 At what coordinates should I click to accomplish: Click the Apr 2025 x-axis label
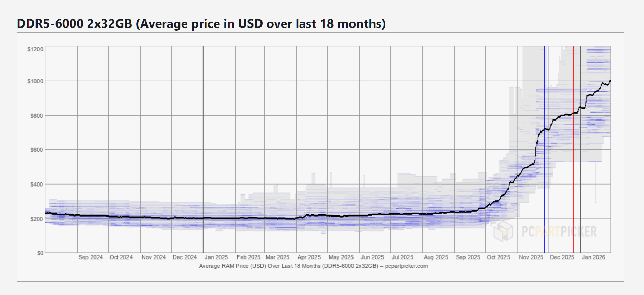coord(309,257)
